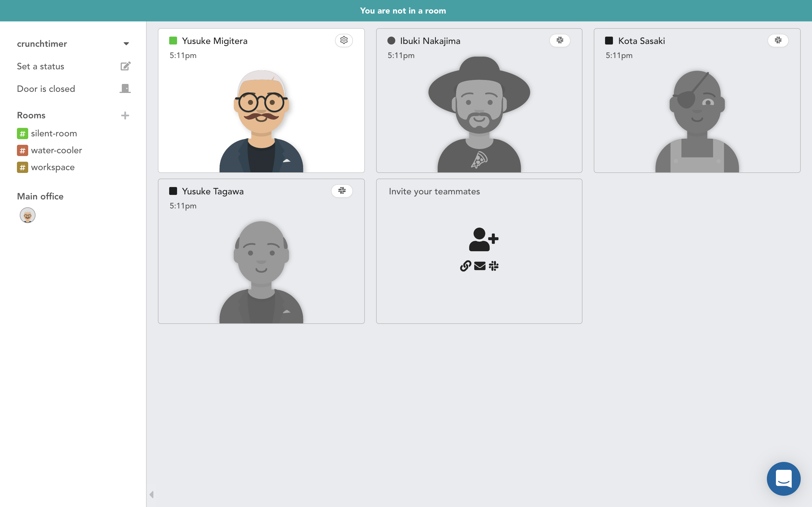812x507 pixels.
Task: Open settings gear on Yusuke Migitera card
Action: (344, 40)
